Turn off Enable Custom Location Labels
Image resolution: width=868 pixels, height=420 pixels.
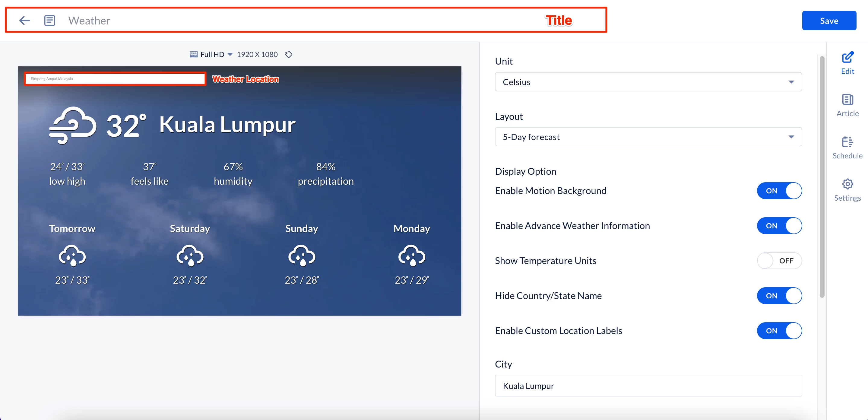pos(779,331)
